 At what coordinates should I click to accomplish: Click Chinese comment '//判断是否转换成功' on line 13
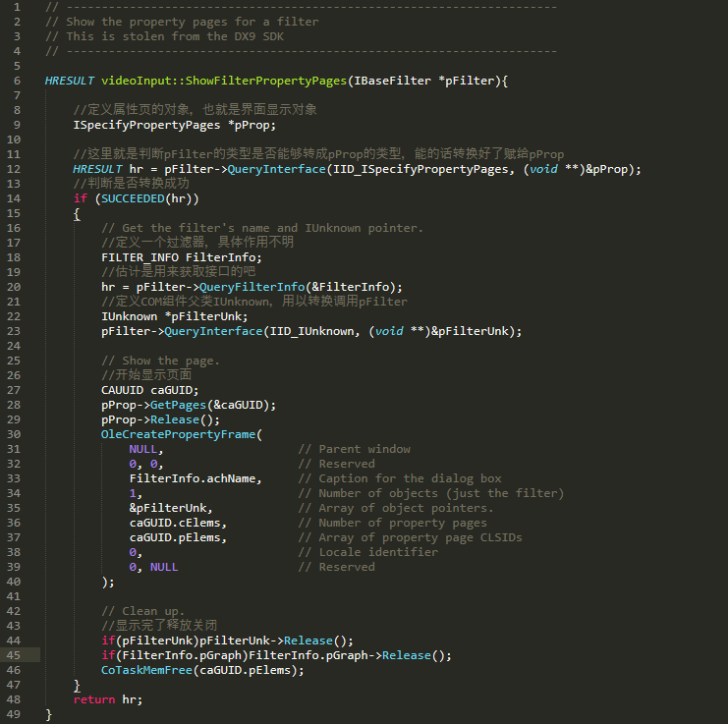[132, 184]
